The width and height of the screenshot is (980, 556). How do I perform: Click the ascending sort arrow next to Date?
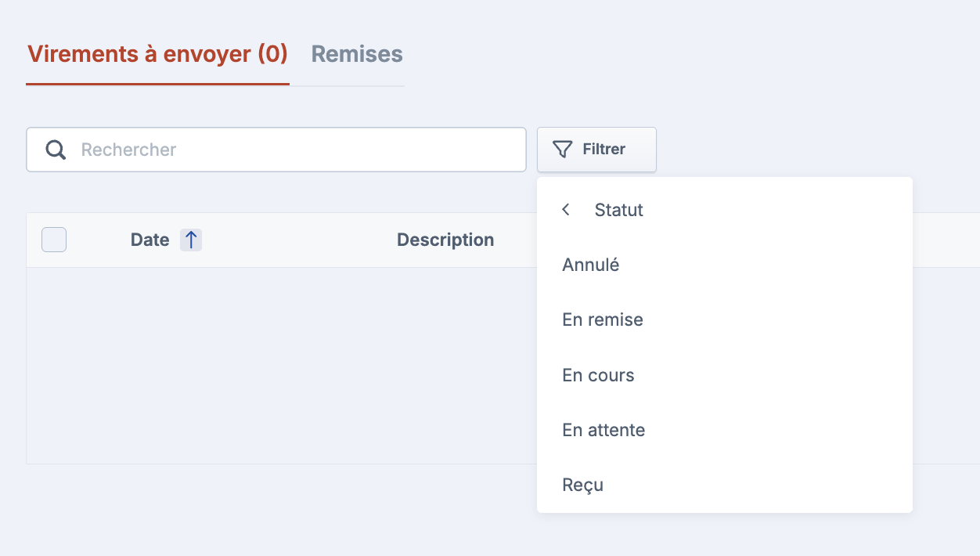pos(191,240)
